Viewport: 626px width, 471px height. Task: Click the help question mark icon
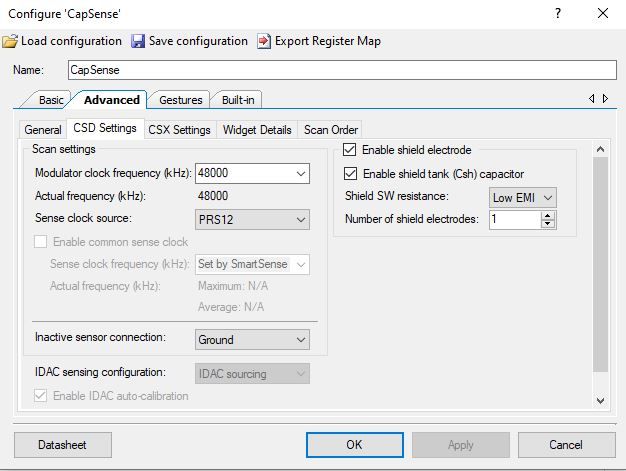click(x=558, y=14)
